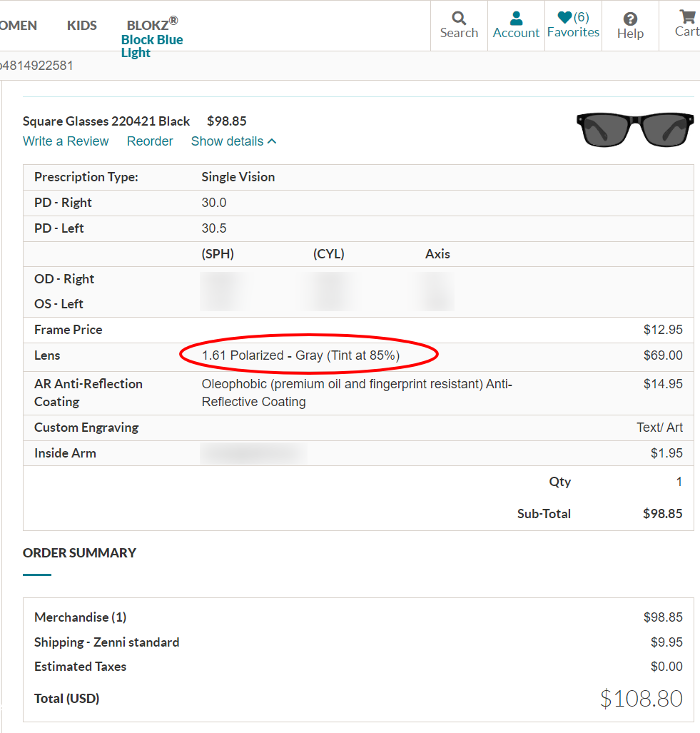Click the Account person icon
700x733 pixels.
(x=516, y=19)
